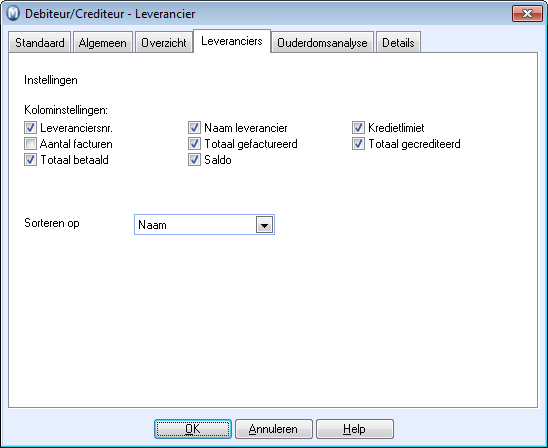
Task: Enable the Aantal facturen checkbox
Action: coord(30,144)
